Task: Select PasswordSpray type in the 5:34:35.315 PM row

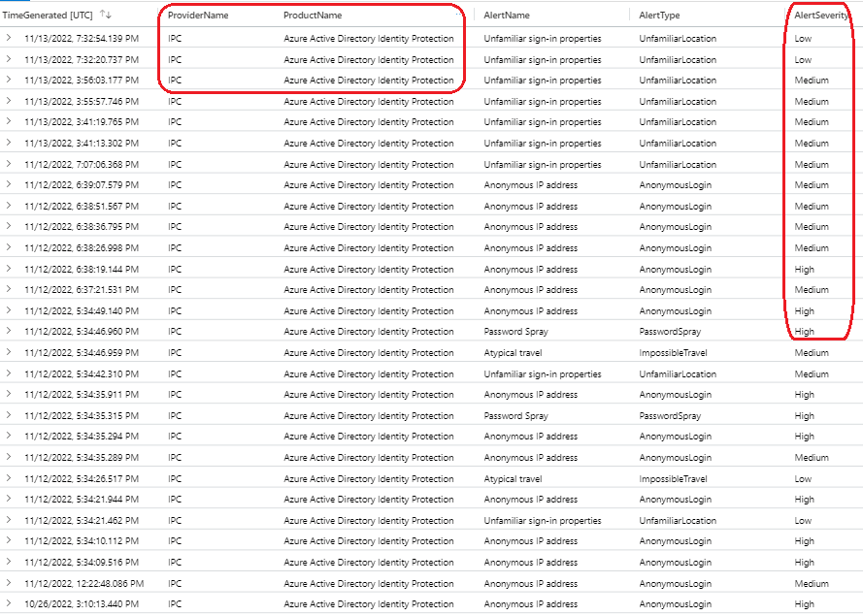Action: click(671, 416)
